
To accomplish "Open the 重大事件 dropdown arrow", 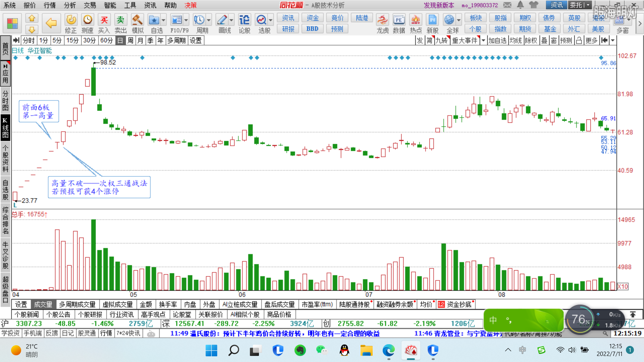I will (483, 41).
